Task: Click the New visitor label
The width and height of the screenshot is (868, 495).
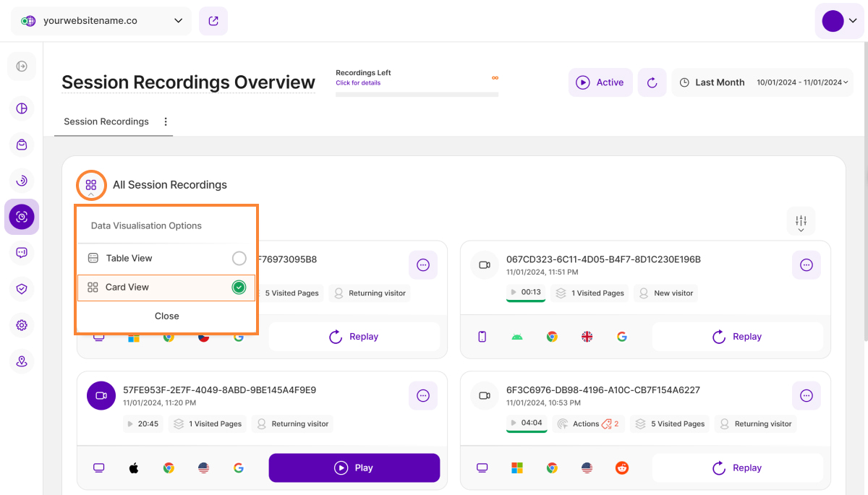Action: point(666,293)
